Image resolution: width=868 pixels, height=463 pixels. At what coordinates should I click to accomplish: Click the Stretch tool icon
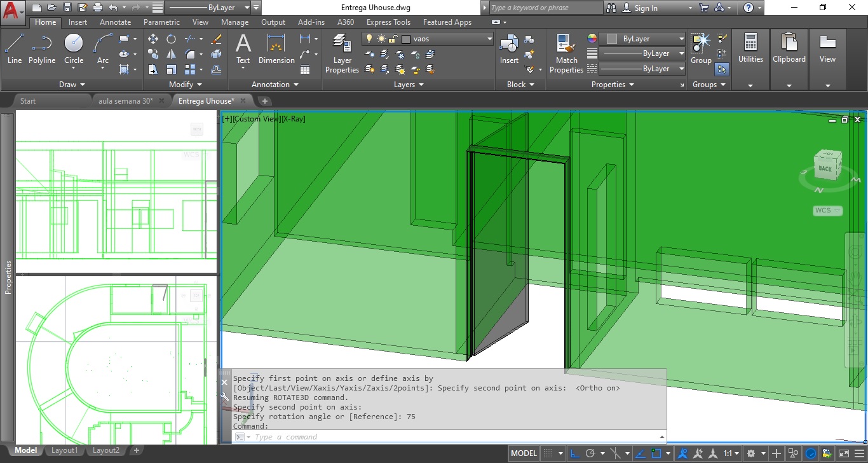[153, 69]
